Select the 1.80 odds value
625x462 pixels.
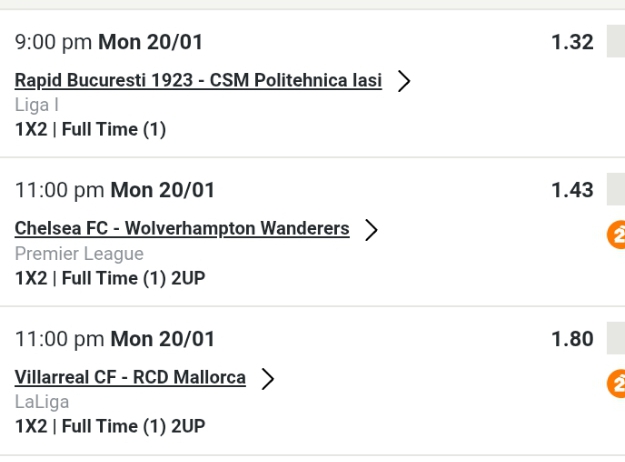(572, 339)
